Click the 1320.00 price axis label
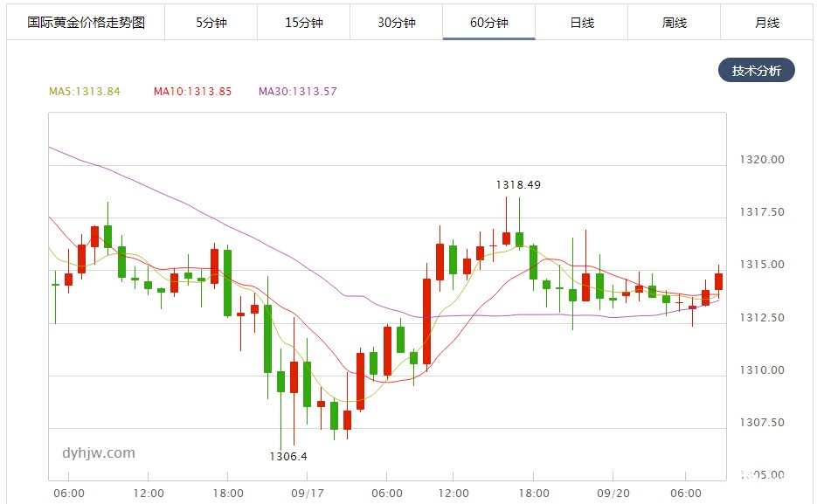Screen dimensions: 817x504 click(762, 160)
